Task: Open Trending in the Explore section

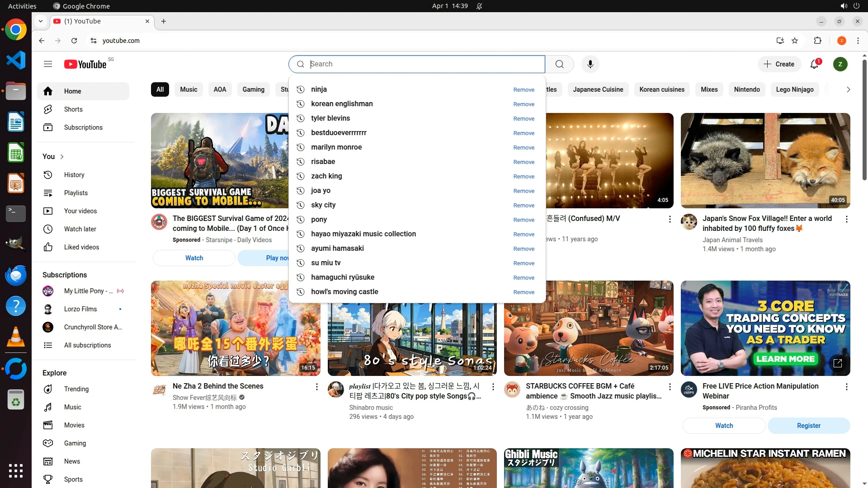Action: coord(76,389)
